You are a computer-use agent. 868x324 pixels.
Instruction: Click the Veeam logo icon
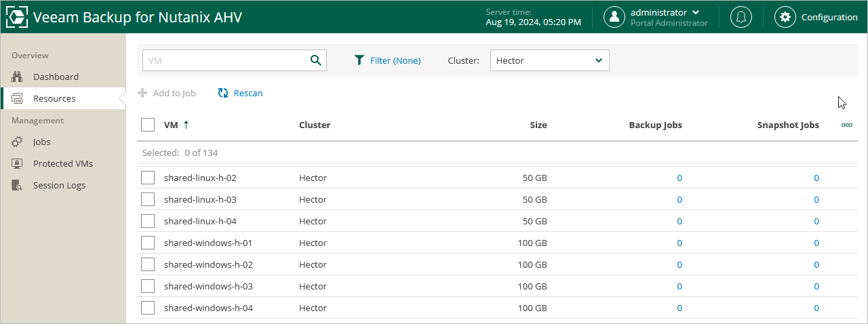(x=16, y=17)
